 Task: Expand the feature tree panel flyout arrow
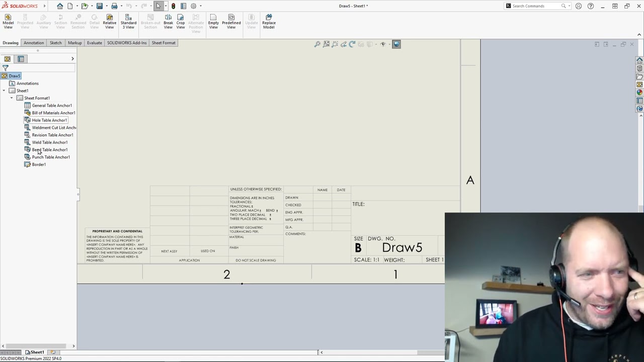pos(72,59)
